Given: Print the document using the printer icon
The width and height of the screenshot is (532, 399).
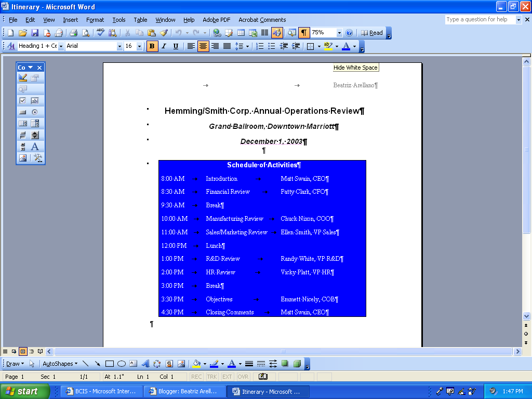Looking at the screenshot, I should [x=74, y=33].
